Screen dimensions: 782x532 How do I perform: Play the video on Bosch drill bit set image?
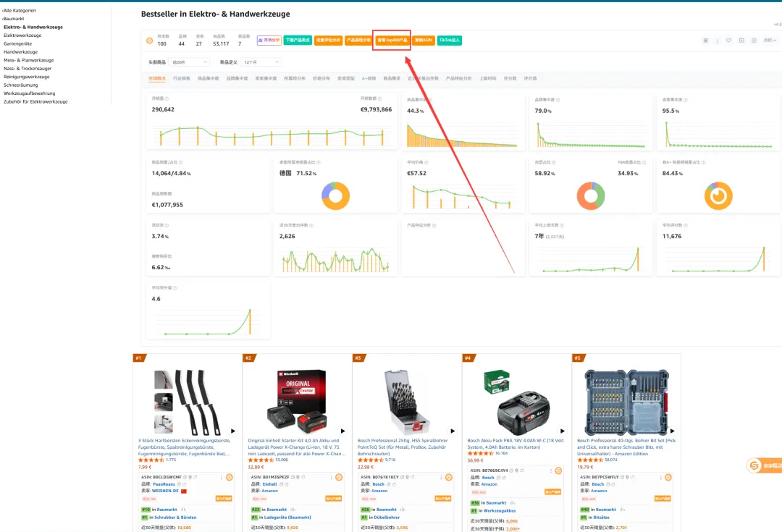tap(453, 431)
